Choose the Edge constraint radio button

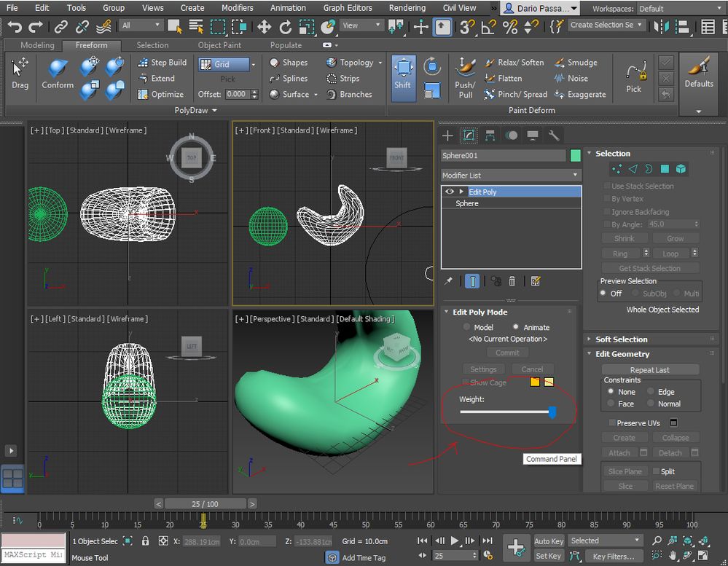(651, 392)
